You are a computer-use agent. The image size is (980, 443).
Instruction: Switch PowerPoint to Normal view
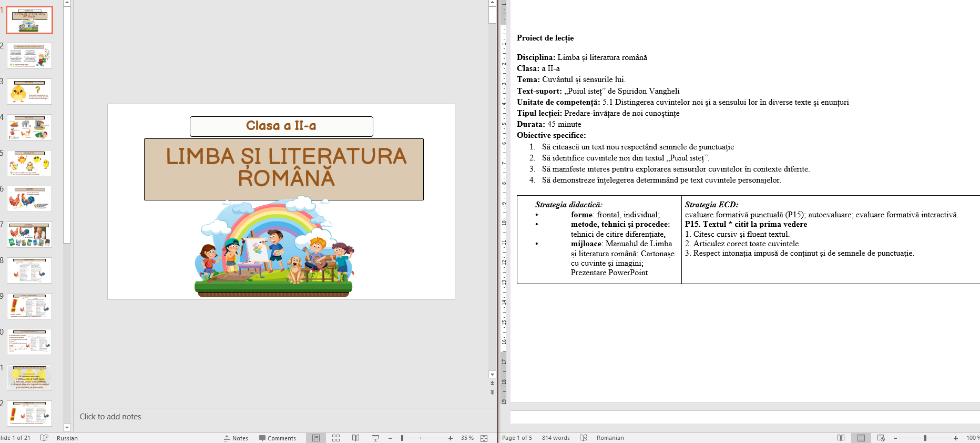(316, 438)
